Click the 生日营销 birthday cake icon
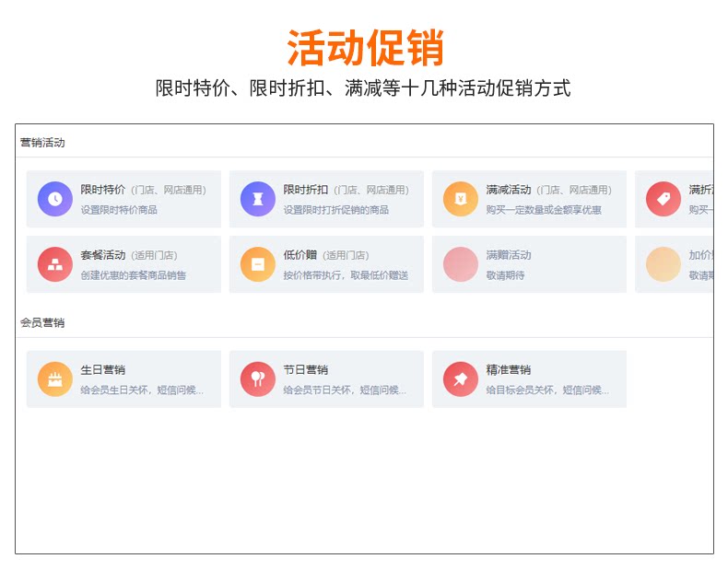728x582 pixels. (54, 379)
